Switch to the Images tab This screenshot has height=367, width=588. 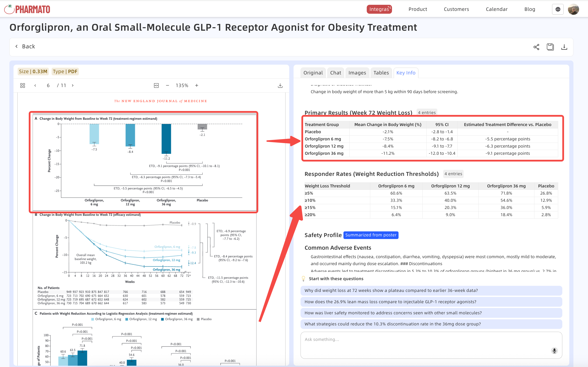pos(357,73)
